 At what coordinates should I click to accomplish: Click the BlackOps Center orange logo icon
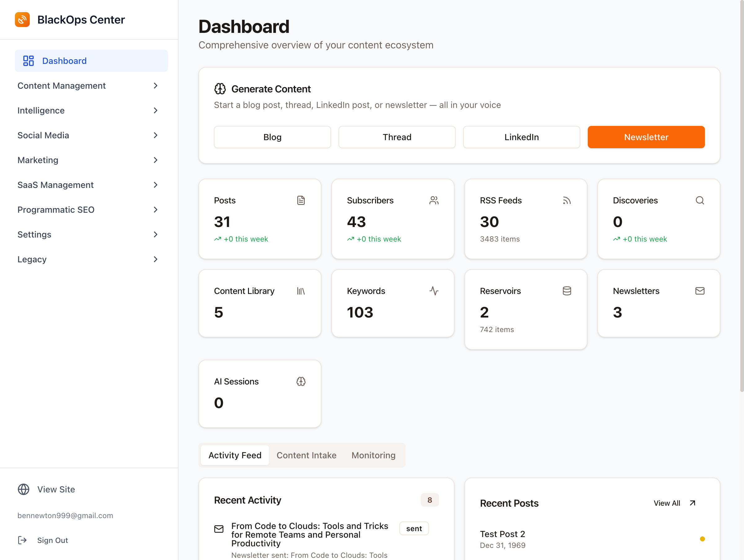coord(22,20)
